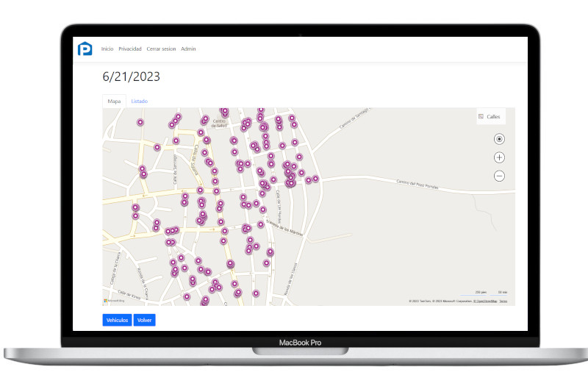The height and width of the screenshot is (389, 588).
Task: Open the OpenStreetMap attribution link
Action: point(485,301)
